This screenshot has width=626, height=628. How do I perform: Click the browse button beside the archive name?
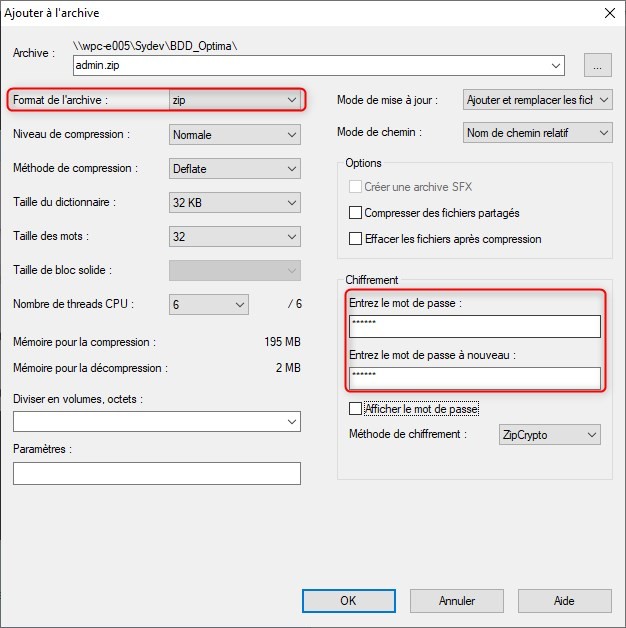pos(598,65)
